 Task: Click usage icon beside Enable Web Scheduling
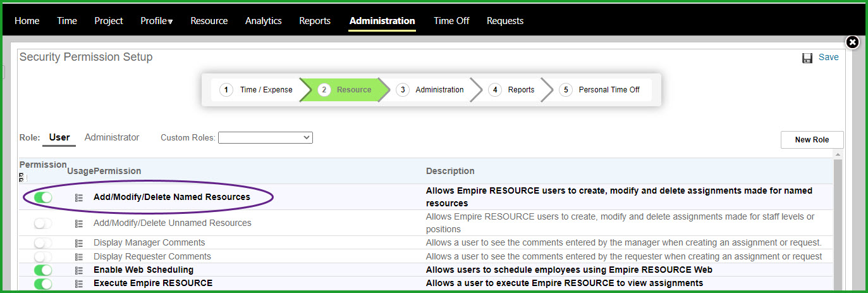[x=79, y=270]
